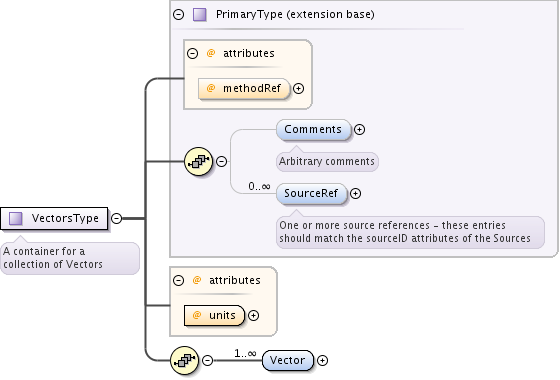The height and width of the screenshot is (380, 560).
Task: Expand the units attribute
Action: coord(253,315)
